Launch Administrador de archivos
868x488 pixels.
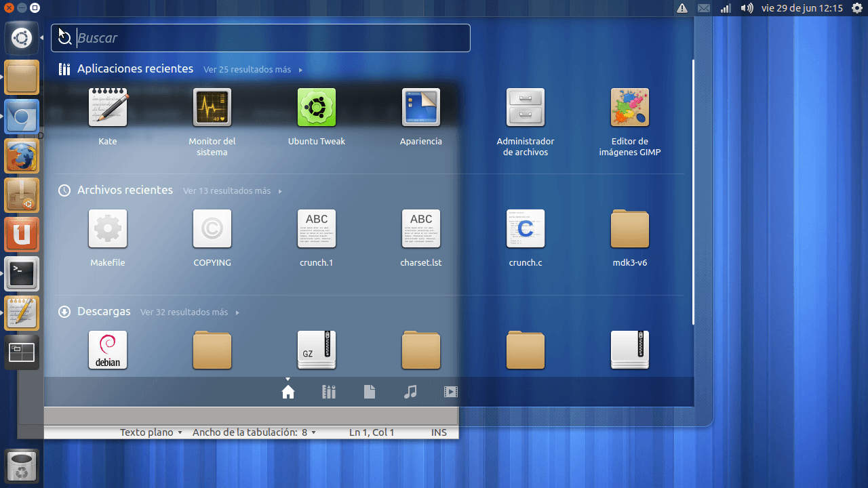click(526, 108)
